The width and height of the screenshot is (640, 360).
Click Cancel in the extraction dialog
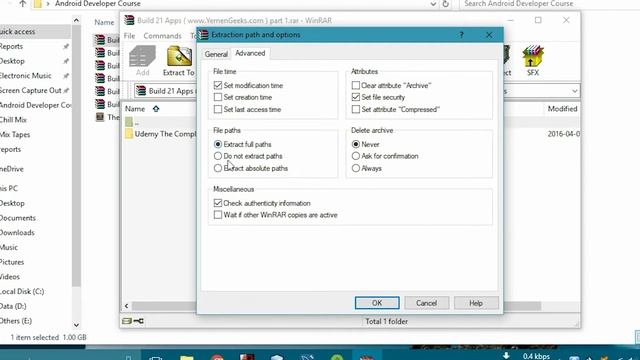pos(426,303)
